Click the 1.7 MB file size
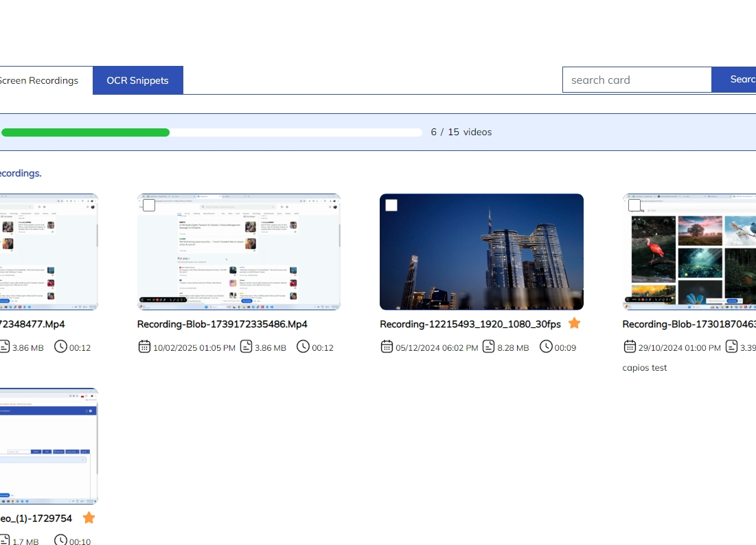This screenshot has width=756, height=545. [25, 542]
